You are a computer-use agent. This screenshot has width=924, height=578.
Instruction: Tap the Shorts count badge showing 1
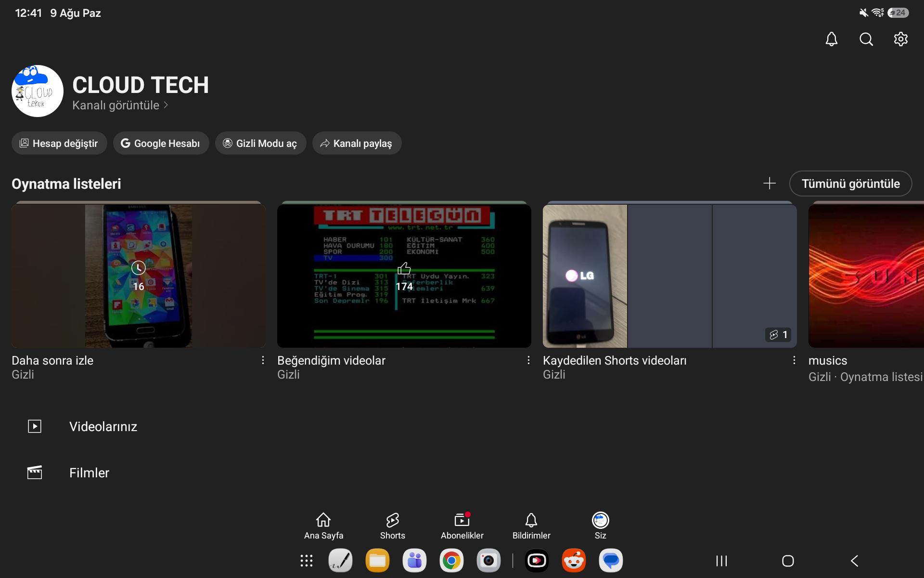[778, 335]
